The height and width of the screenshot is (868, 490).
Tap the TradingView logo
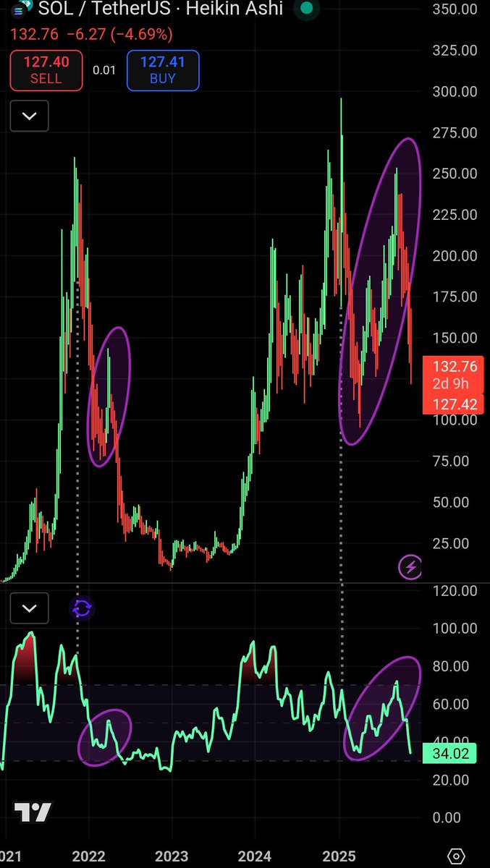[x=33, y=813]
